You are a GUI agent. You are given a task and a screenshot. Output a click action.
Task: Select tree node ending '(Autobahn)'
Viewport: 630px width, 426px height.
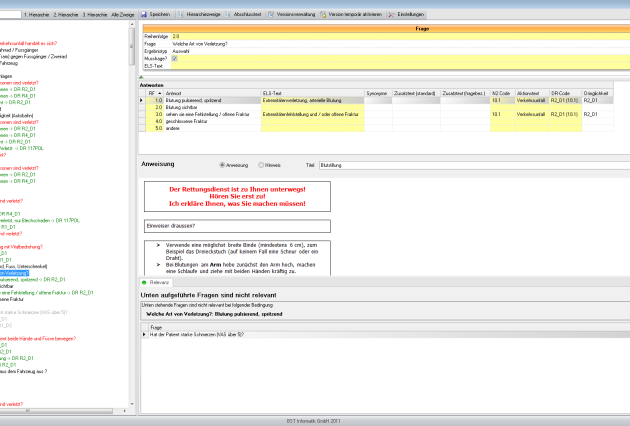point(16,116)
